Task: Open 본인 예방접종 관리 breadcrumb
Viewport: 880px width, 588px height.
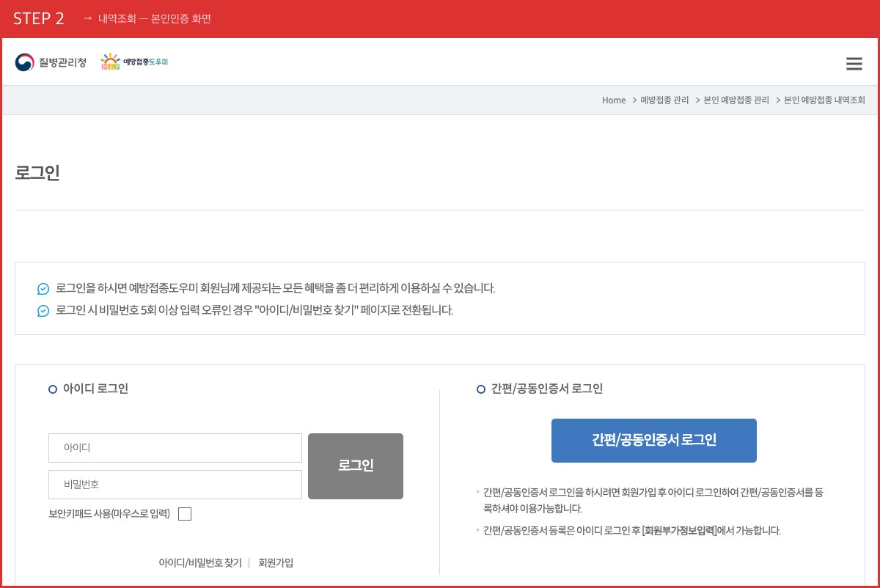Action: pyautogui.click(x=736, y=100)
